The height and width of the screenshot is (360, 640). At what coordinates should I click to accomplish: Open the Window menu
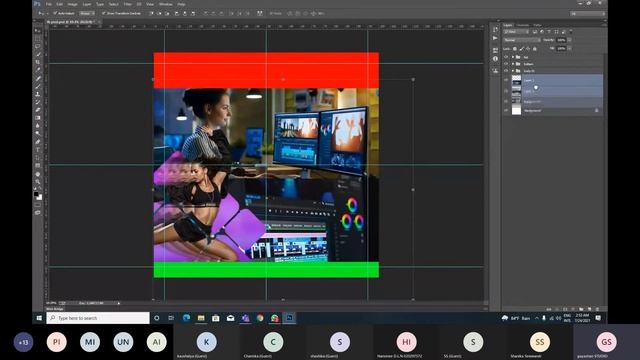click(x=165, y=4)
